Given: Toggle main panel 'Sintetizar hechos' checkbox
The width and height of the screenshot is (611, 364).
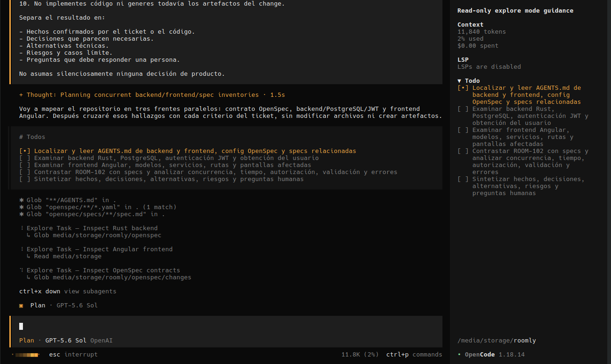Looking at the screenshot, I should [25, 179].
